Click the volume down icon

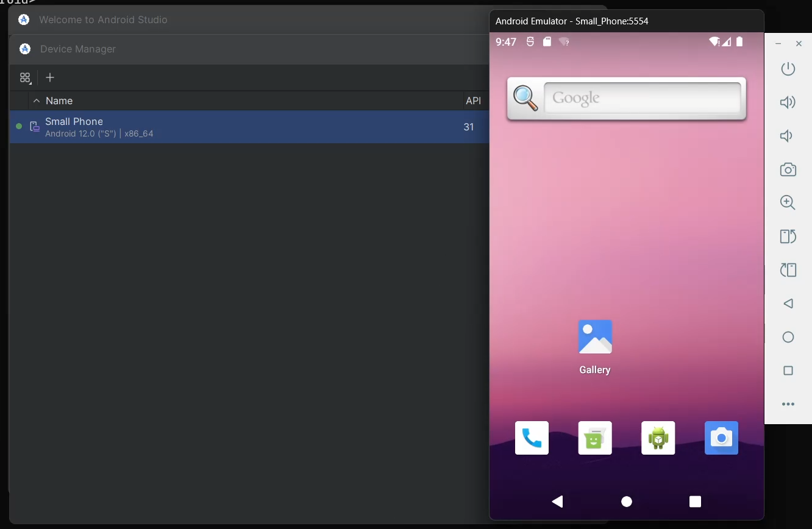[x=788, y=136]
